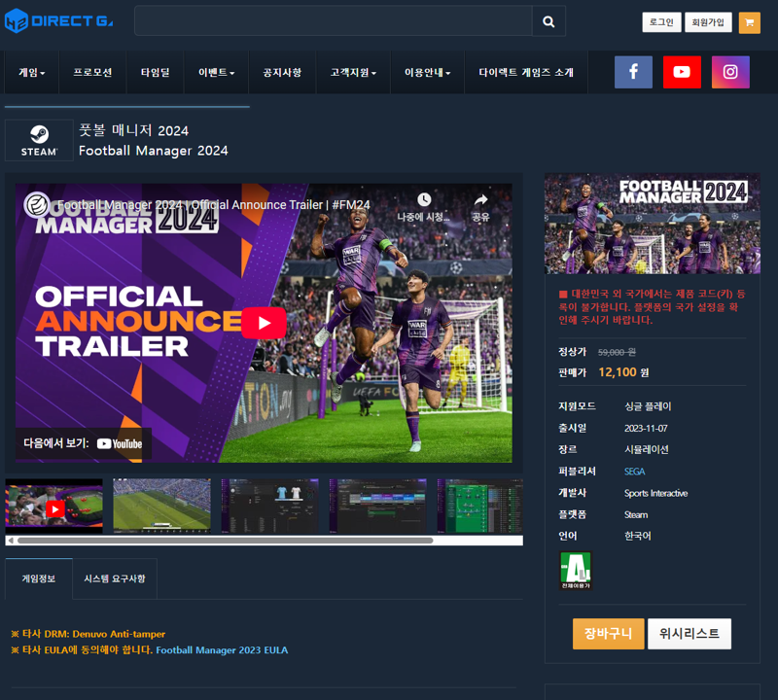The width and height of the screenshot is (778, 700).
Task: Click the sale price 12,100 원
Action: (623, 372)
